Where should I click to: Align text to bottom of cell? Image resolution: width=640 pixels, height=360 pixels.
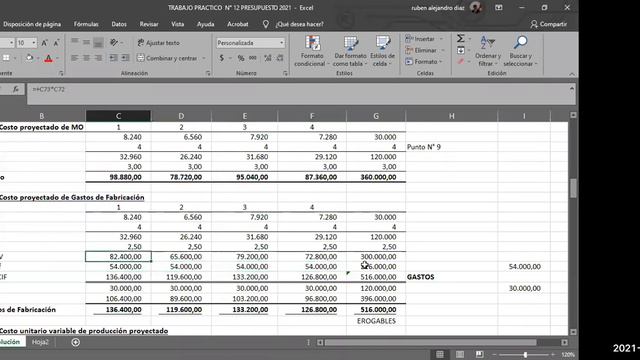(98, 42)
